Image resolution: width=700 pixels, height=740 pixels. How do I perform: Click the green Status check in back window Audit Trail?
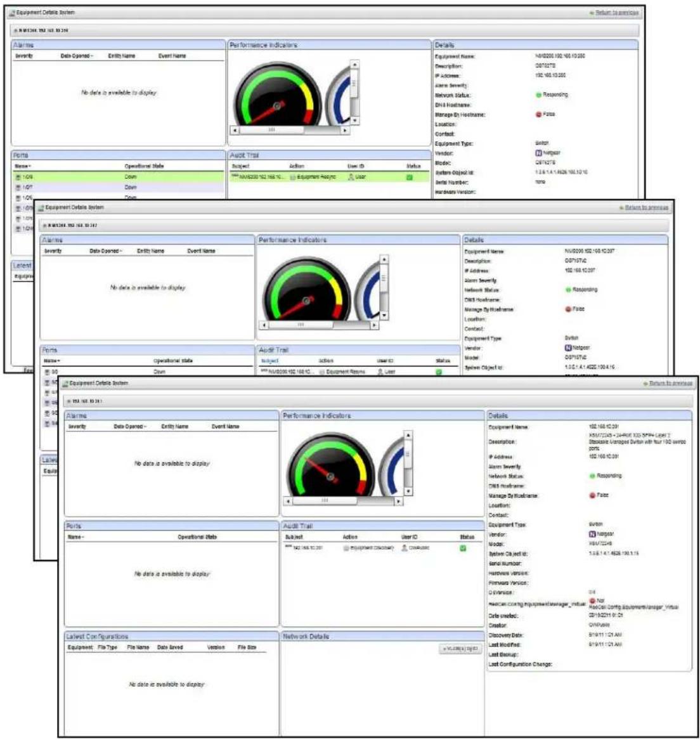410,177
